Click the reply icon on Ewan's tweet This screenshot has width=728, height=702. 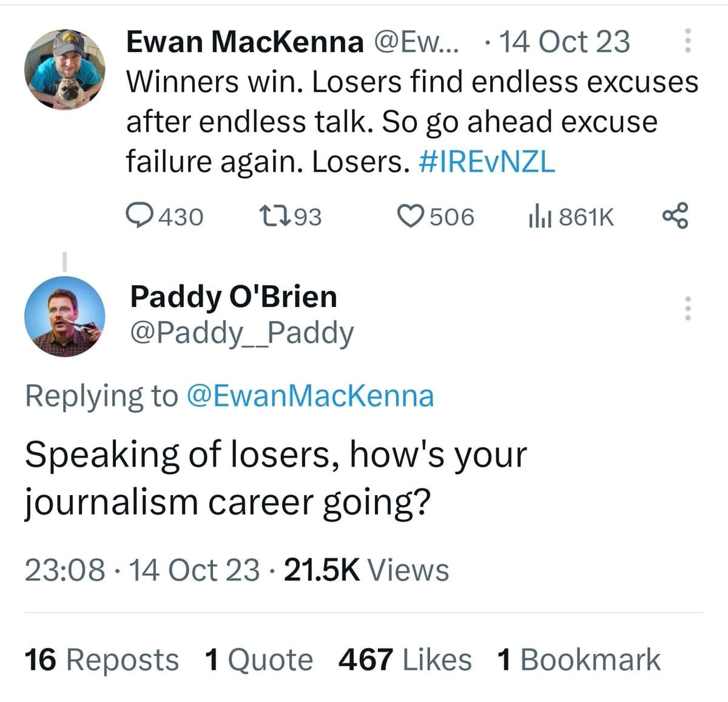[x=141, y=216]
